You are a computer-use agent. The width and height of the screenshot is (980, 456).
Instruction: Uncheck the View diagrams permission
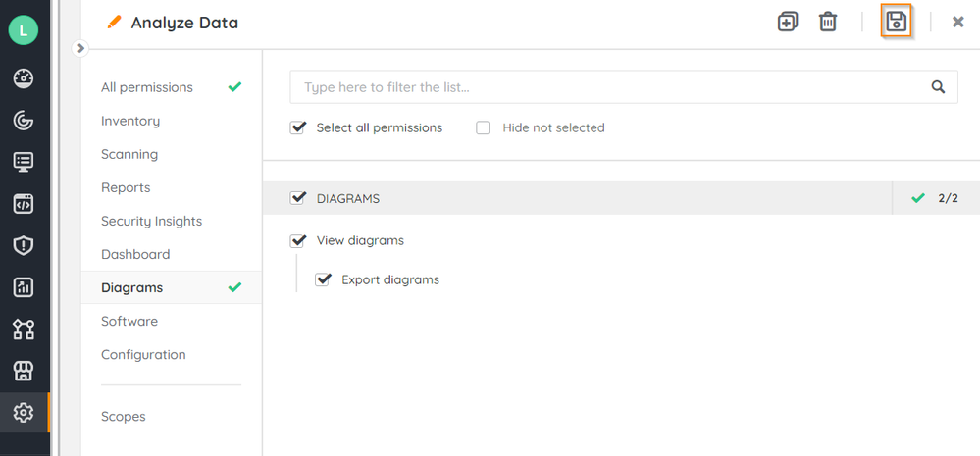(299, 240)
